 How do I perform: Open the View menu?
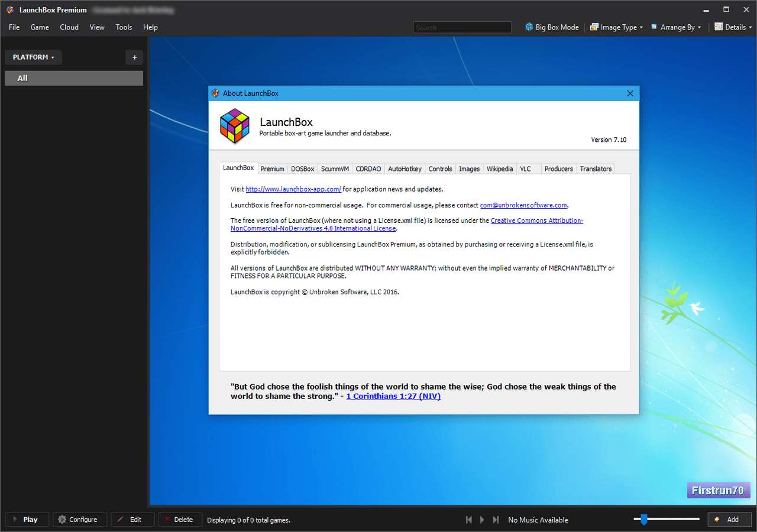[x=97, y=27]
